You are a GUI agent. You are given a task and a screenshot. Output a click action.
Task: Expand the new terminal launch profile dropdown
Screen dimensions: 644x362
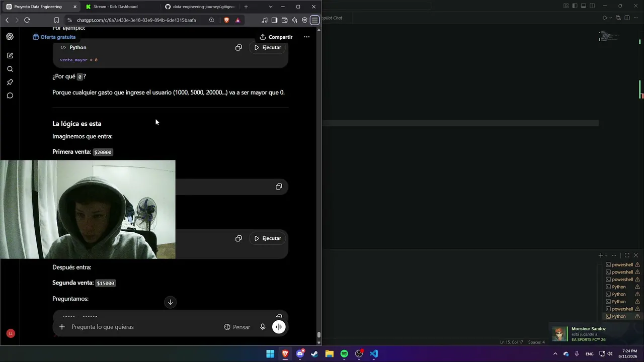(x=606, y=255)
